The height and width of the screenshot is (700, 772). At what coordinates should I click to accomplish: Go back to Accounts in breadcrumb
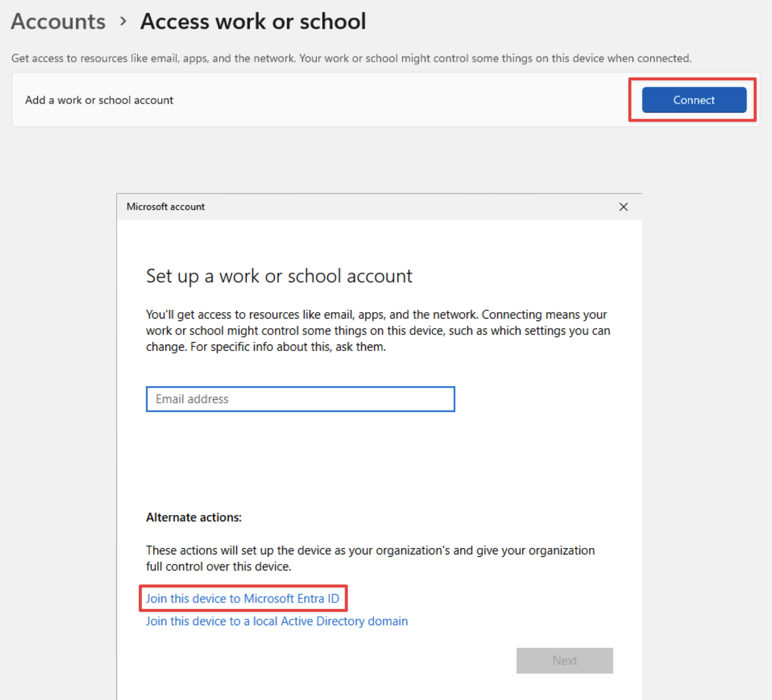click(58, 22)
